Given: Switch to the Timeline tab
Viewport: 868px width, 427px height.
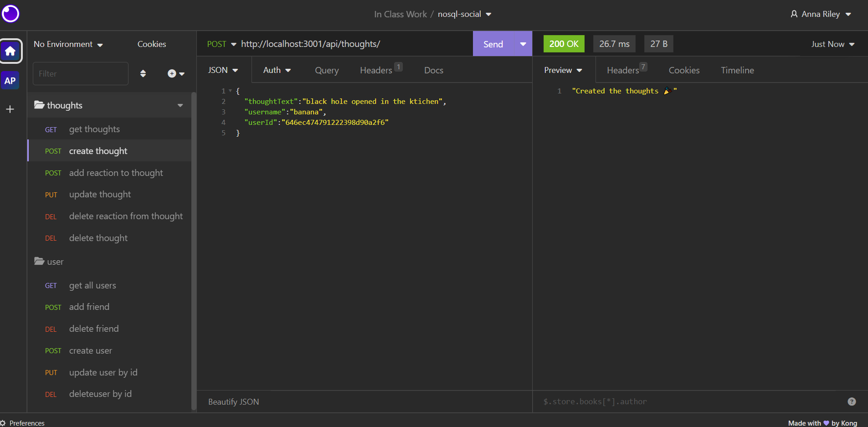Looking at the screenshot, I should 737,70.
